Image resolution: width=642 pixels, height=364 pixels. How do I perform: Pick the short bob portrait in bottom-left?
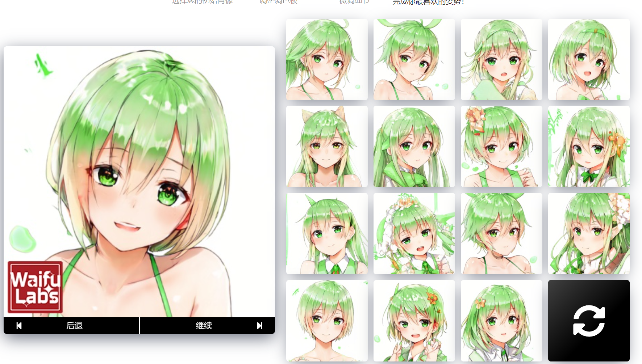tap(327, 321)
